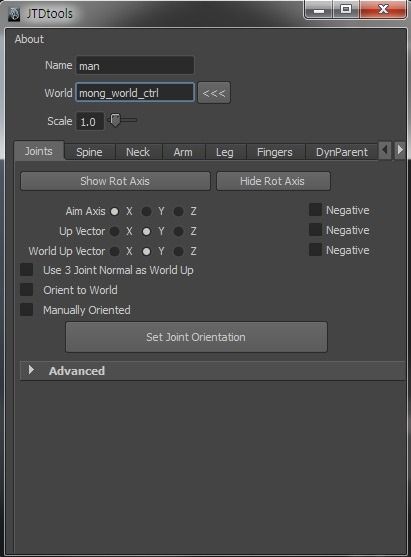Click the Hide Rot Axis button
Image resolution: width=411 pixels, height=557 pixels.
pyautogui.click(x=273, y=181)
